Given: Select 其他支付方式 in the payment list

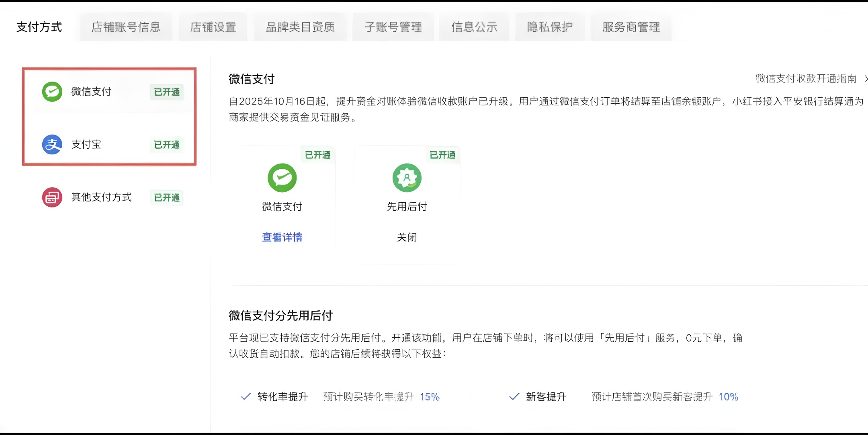Looking at the screenshot, I should 109,197.
